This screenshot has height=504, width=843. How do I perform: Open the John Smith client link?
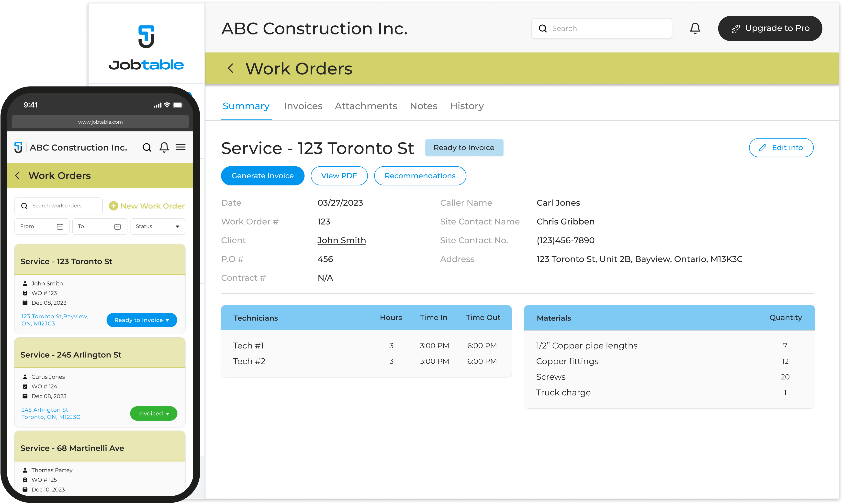click(x=342, y=240)
